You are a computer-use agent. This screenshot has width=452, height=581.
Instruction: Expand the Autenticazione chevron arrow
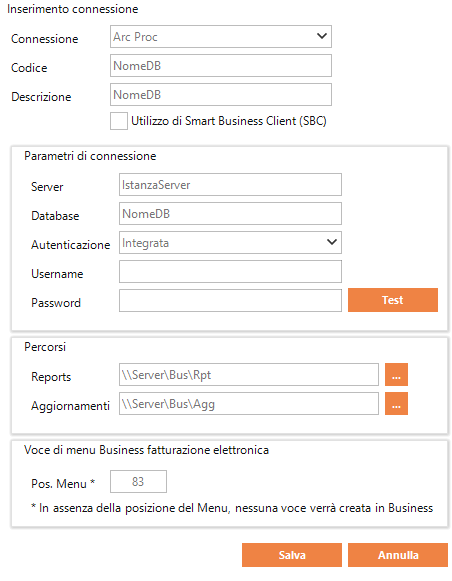coord(332,242)
